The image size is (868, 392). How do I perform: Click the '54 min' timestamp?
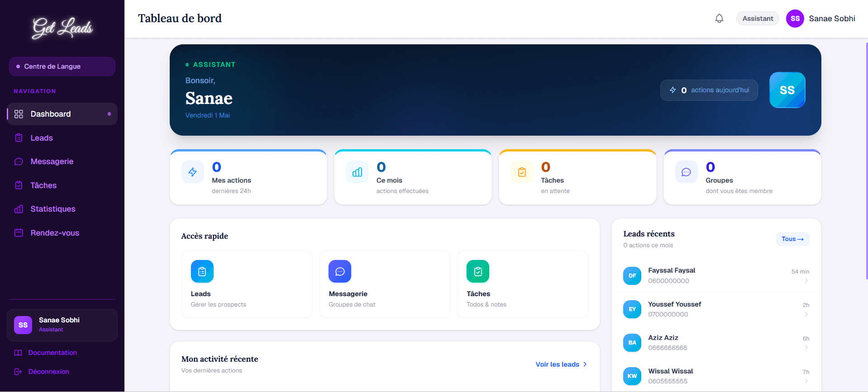(800, 272)
